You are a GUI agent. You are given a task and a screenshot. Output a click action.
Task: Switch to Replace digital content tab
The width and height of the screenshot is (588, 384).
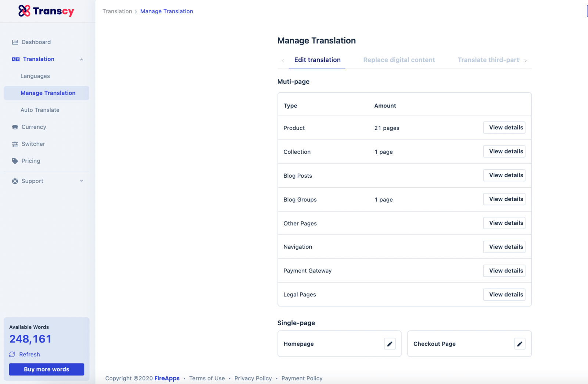point(399,60)
